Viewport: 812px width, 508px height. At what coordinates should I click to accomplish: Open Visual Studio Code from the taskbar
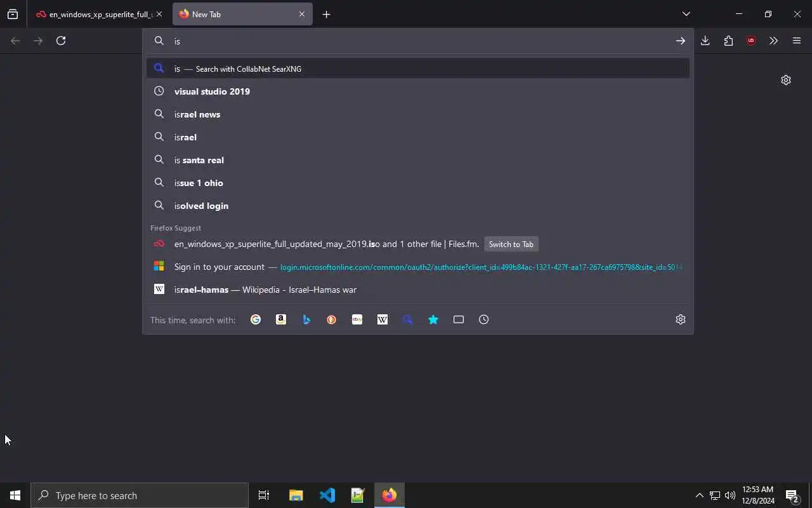pos(327,495)
